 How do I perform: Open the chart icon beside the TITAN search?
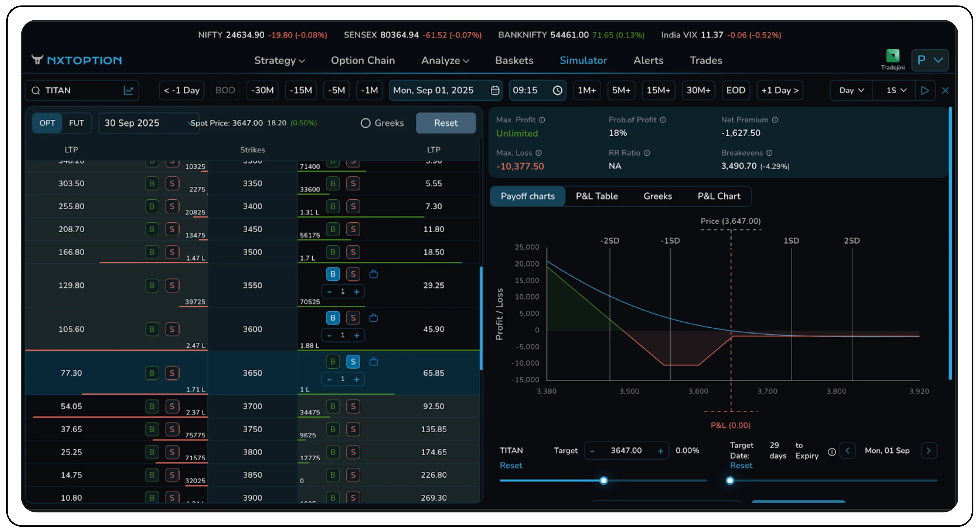pyautogui.click(x=128, y=90)
